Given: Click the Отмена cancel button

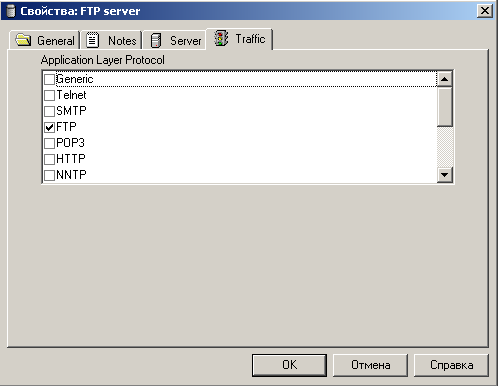Looking at the screenshot, I should pos(370,365).
